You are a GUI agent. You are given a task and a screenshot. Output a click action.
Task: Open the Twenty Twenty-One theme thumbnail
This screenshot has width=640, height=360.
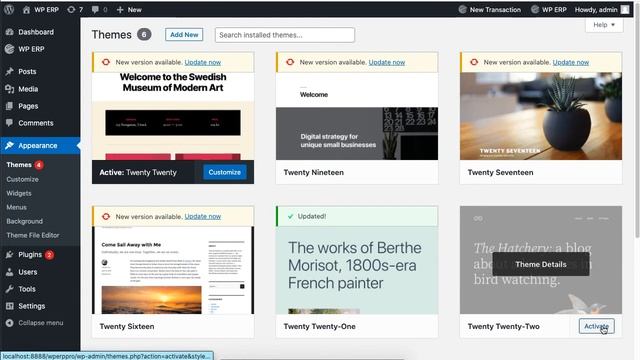357,270
